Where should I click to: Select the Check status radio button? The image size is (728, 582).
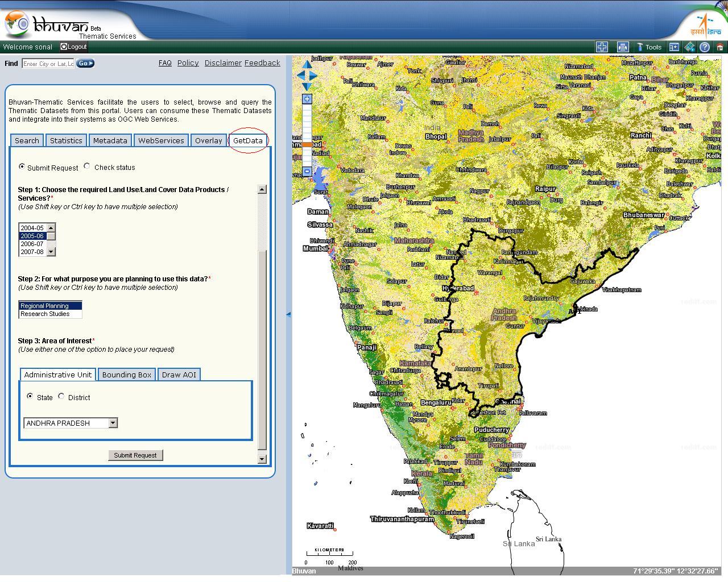tap(86, 166)
